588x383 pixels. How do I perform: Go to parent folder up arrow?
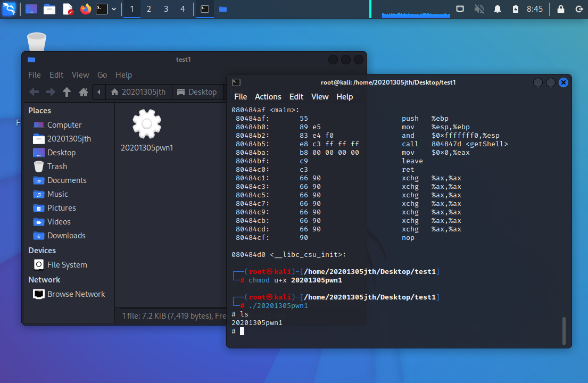point(67,92)
